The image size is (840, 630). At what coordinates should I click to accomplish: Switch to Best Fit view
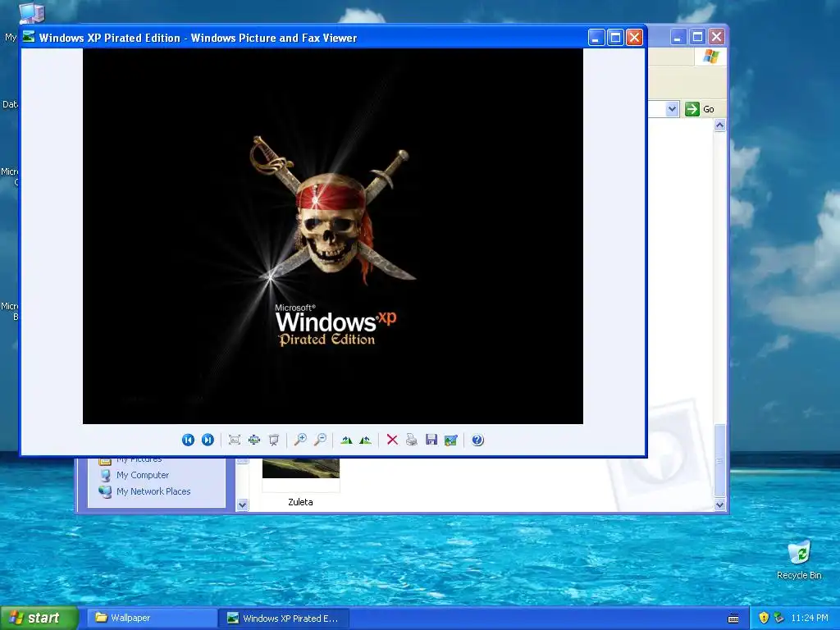pyautogui.click(x=234, y=440)
